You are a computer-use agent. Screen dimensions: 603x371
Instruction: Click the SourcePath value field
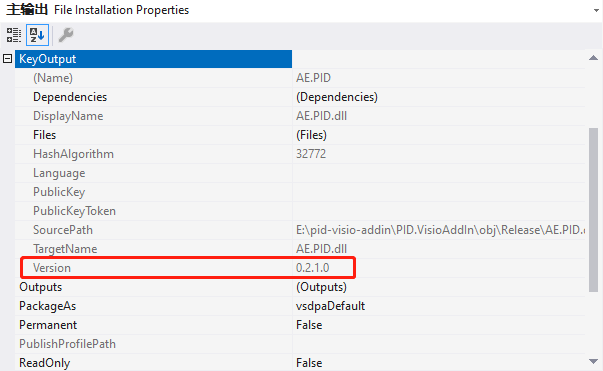(x=439, y=230)
